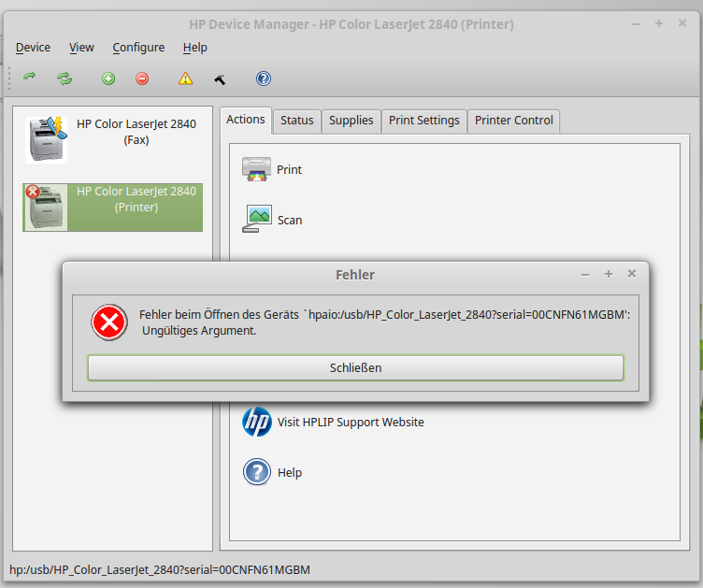Click the Print action label
This screenshot has height=588, width=703.
289,170
